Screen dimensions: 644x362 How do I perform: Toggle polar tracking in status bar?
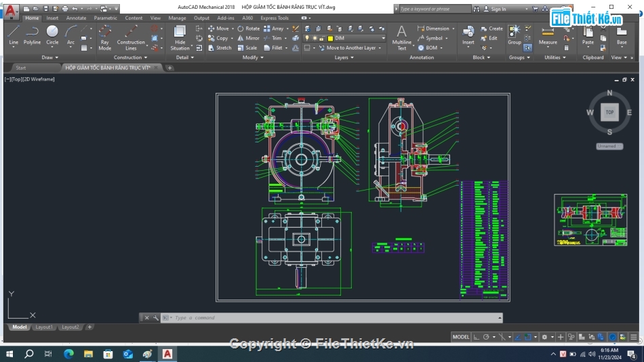[x=486, y=337]
